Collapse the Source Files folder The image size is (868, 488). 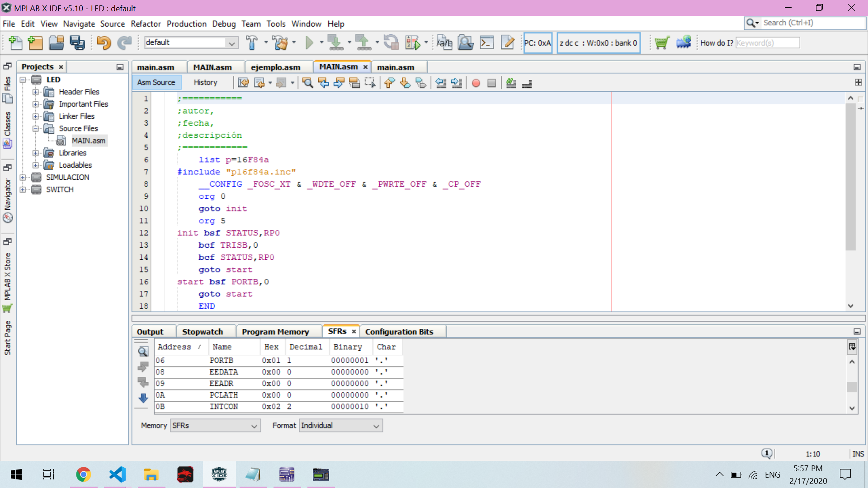pos(36,129)
